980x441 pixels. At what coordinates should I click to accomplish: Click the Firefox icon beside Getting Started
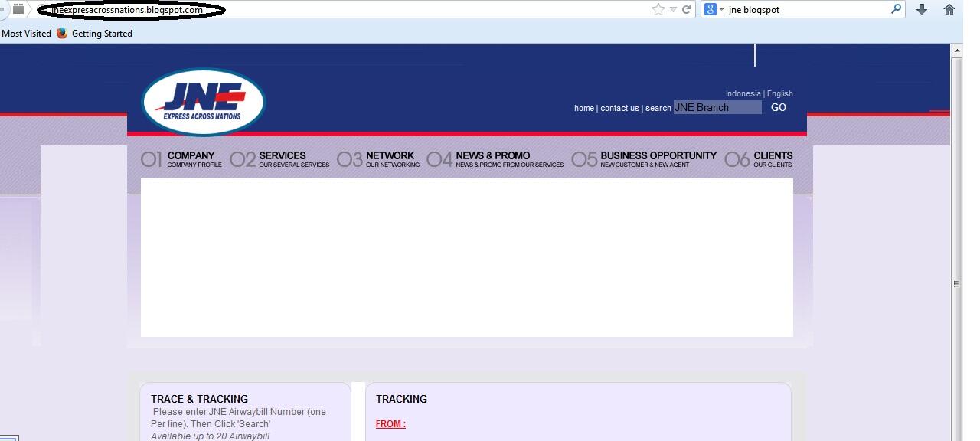[62, 34]
